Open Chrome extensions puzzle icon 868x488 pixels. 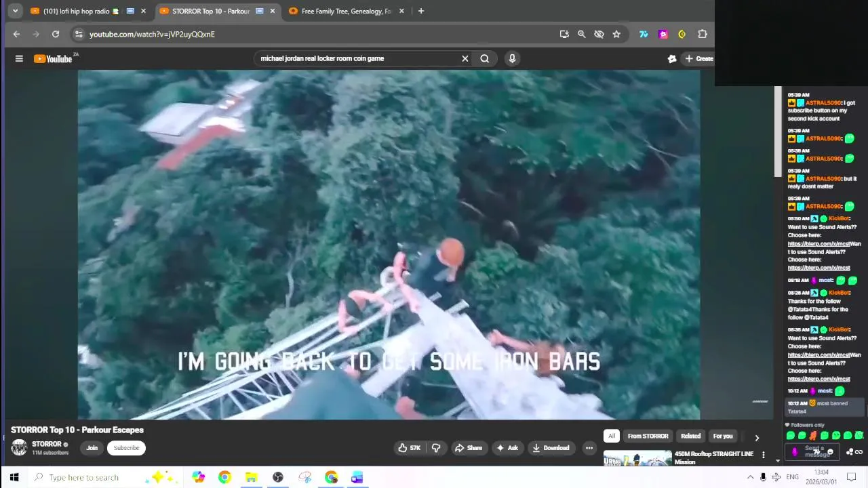(703, 34)
